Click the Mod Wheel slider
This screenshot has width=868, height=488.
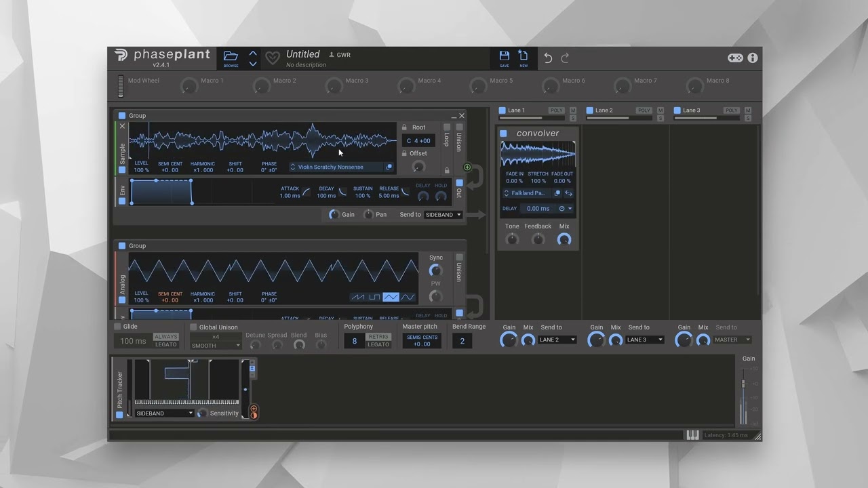[121, 85]
